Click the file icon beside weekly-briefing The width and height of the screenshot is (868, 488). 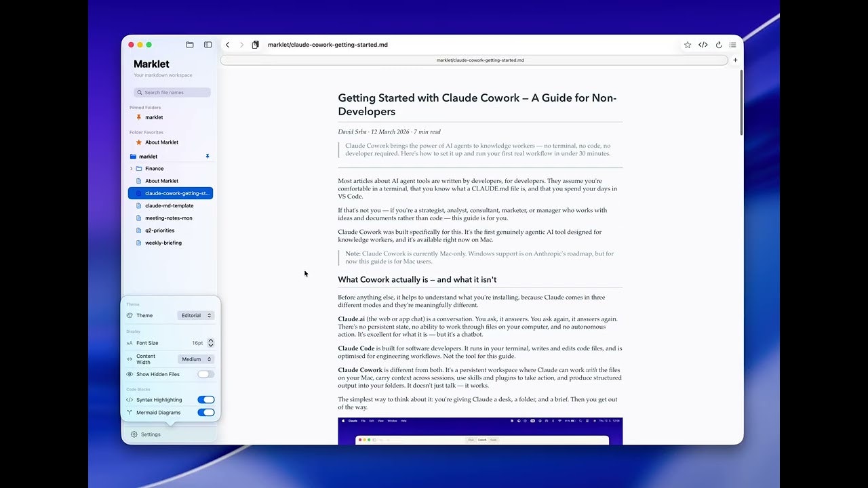tap(139, 243)
